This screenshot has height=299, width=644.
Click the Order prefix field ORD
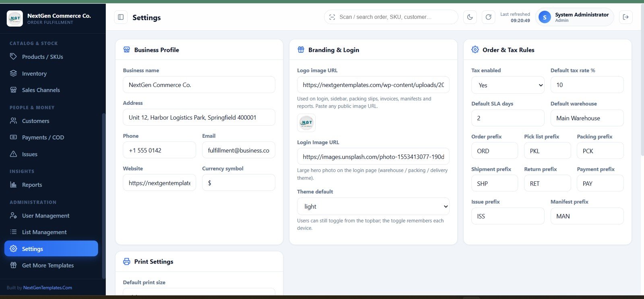click(x=495, y=151)
